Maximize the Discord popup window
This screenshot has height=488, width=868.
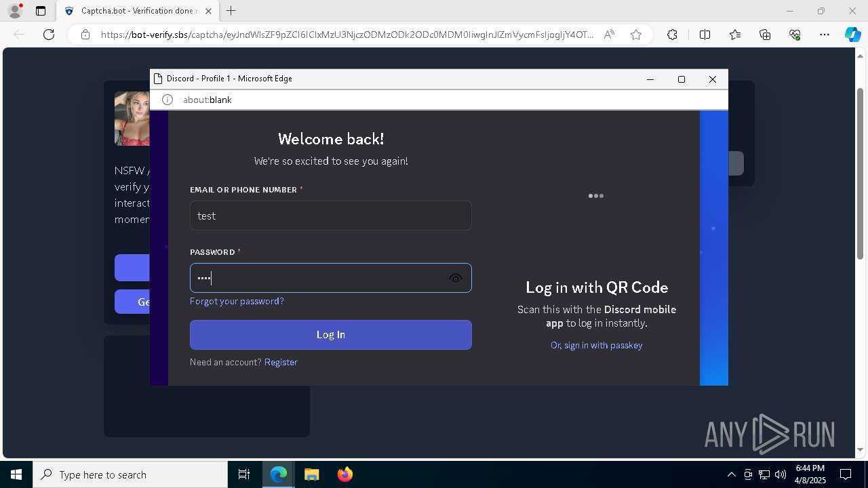tap(682, 79)
